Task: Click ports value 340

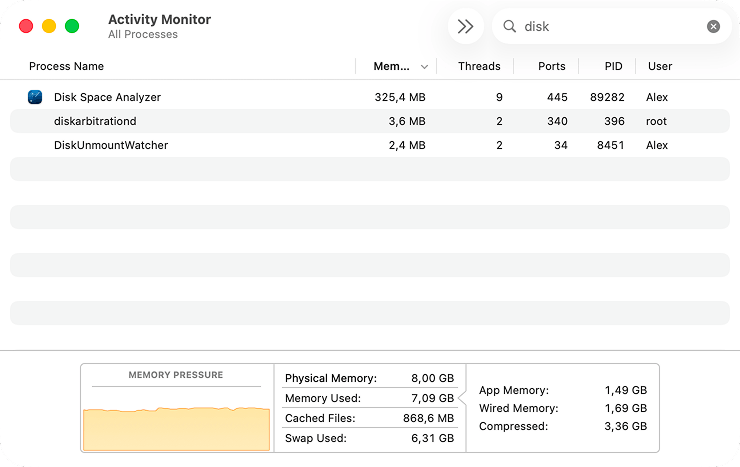Action: [x=557, y=121]
